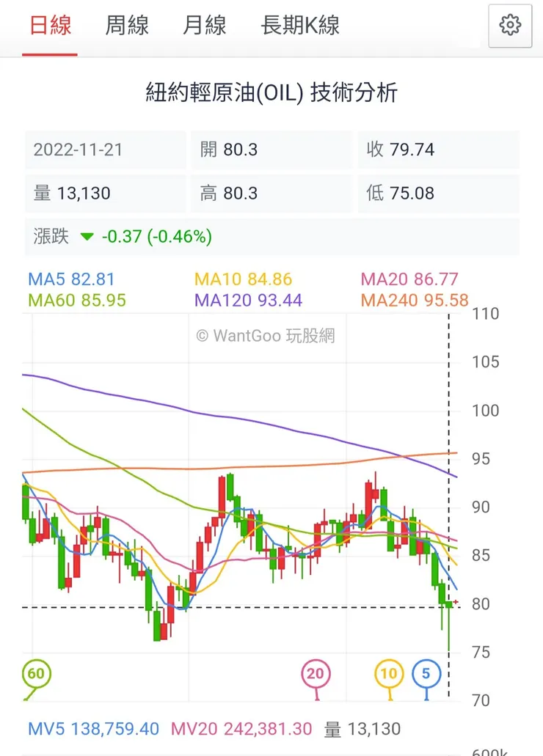Screen dimensions: 543x756
Task: Open the 月線 tab
Action: tap(204, 26)
